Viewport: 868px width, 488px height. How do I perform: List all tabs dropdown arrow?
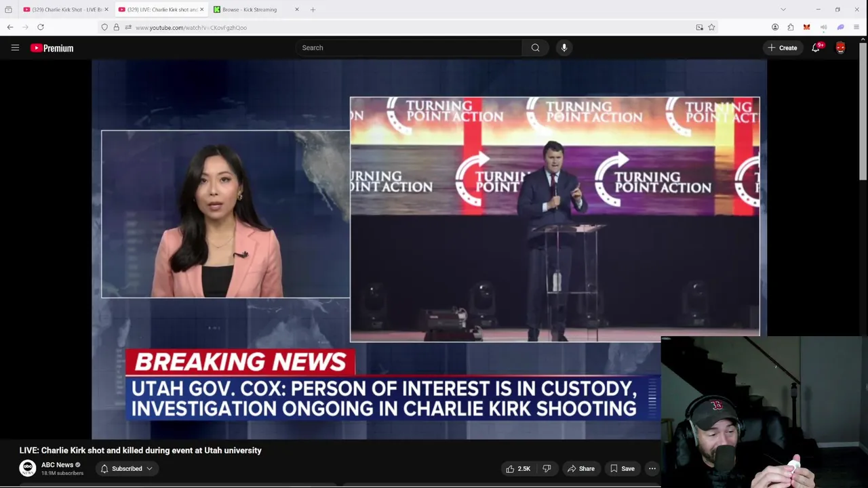pos(783,9)
